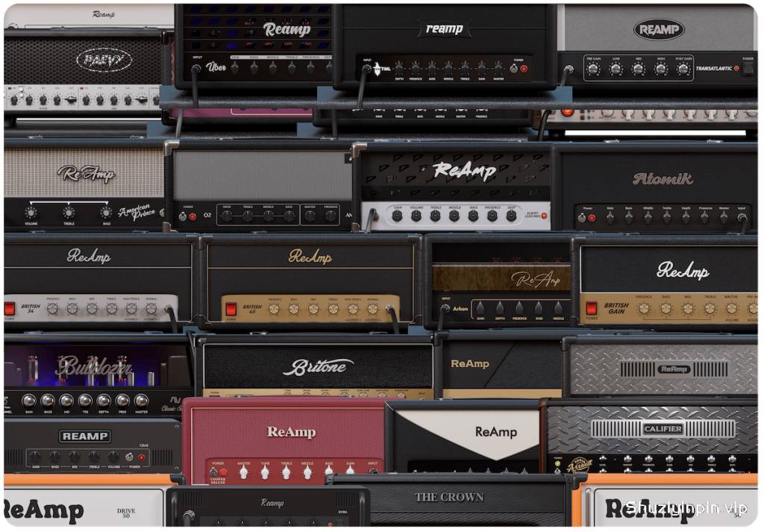Click the British 34 Presence knob
The image size is (764, 532).
click(x=53, y=308)
